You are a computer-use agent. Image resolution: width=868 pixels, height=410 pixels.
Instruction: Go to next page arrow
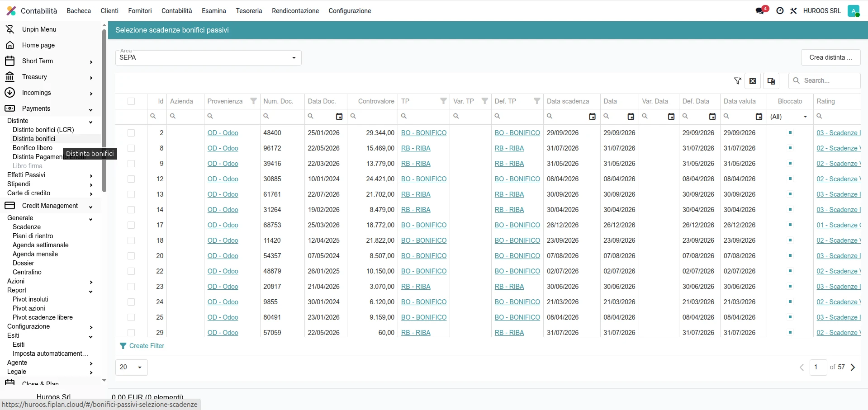853,368
